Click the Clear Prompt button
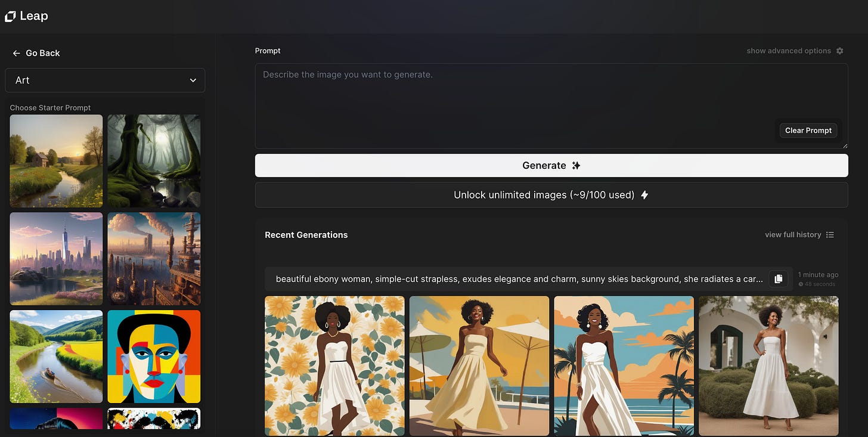This screenshot has height=437, width=868. [x=808, y=131]
